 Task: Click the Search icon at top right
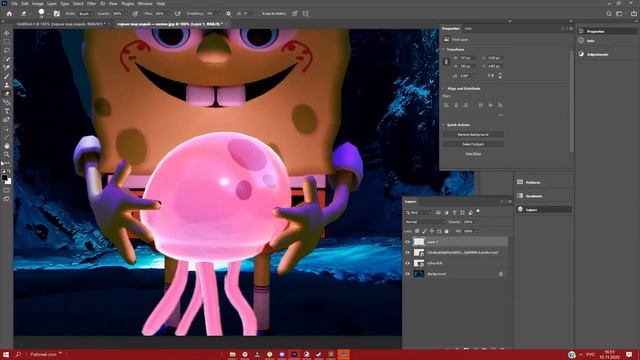[x=609, y=13]
